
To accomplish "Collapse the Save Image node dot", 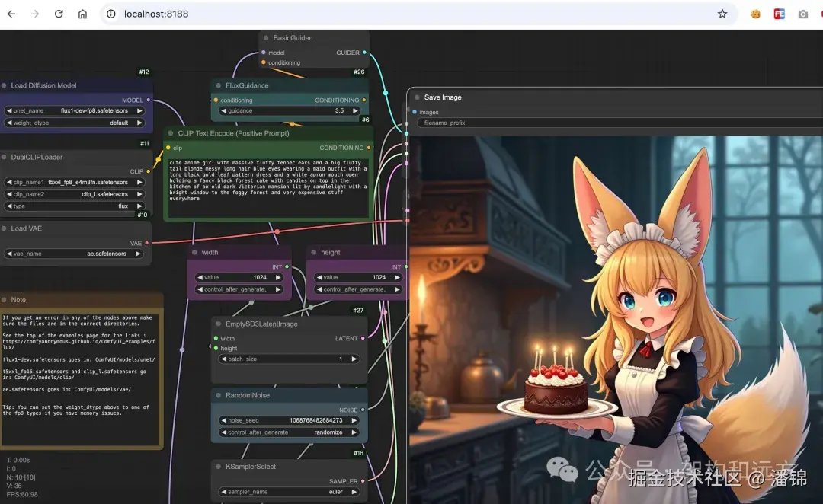I will click(418, 97).
